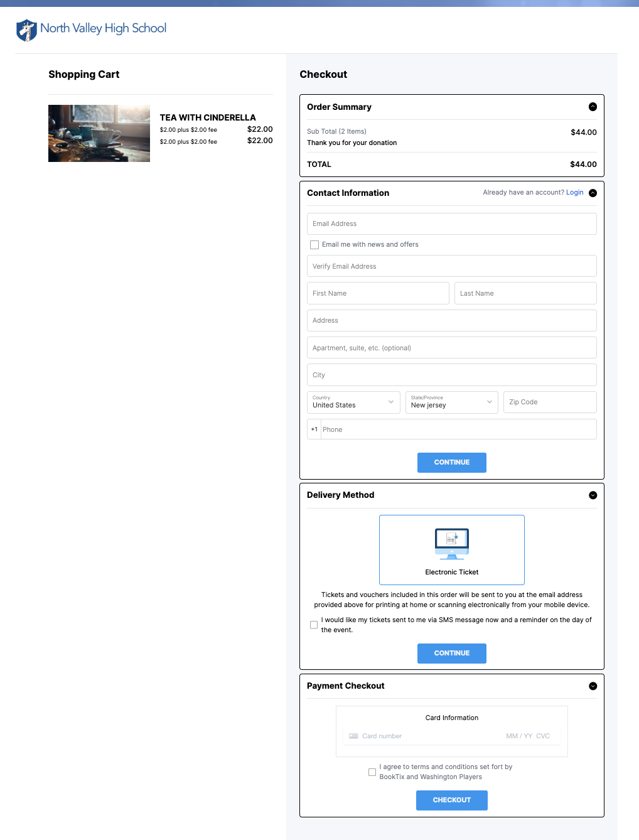Click Continue in Delivery Method
Screen dimensions: 639x840
coord(452,654)
